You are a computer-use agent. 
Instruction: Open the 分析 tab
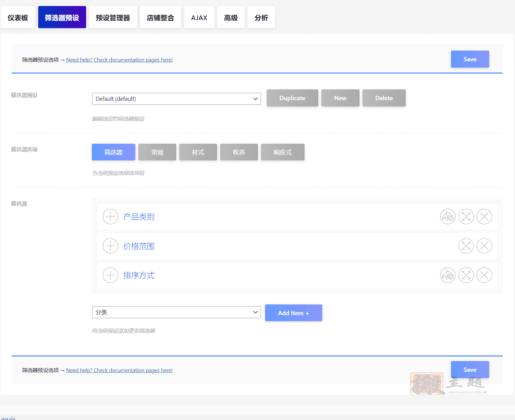pos(261,17)
